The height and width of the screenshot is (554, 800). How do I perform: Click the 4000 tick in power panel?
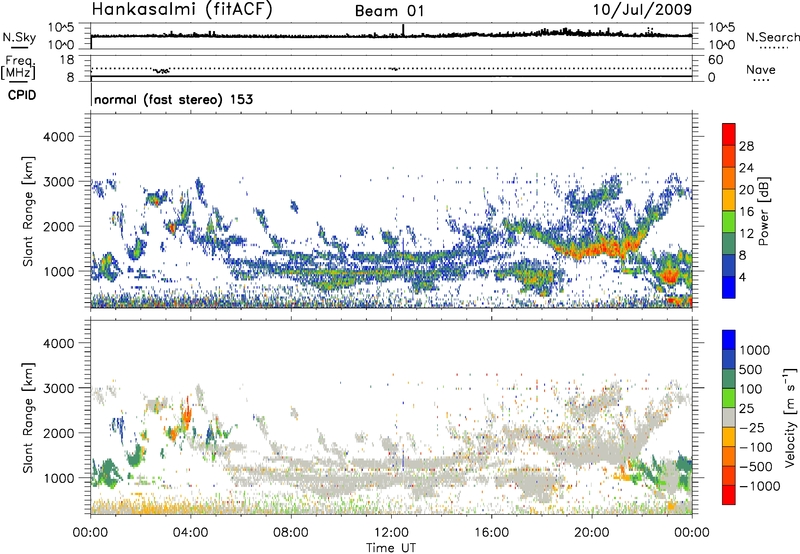(x=59, y=137)
